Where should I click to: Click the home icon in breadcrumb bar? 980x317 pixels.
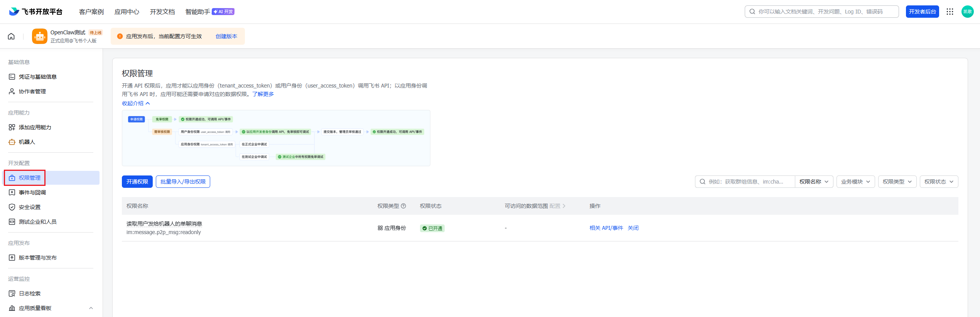11,36
